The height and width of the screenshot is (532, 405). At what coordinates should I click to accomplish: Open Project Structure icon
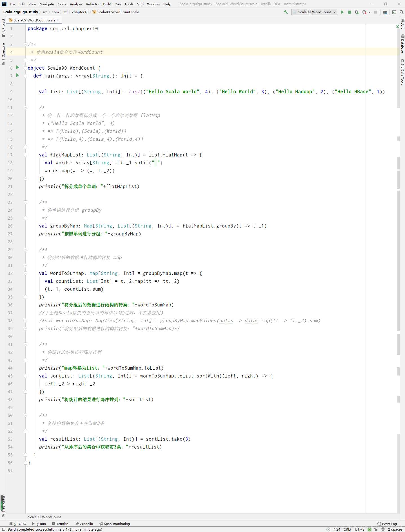click(385, 12)
